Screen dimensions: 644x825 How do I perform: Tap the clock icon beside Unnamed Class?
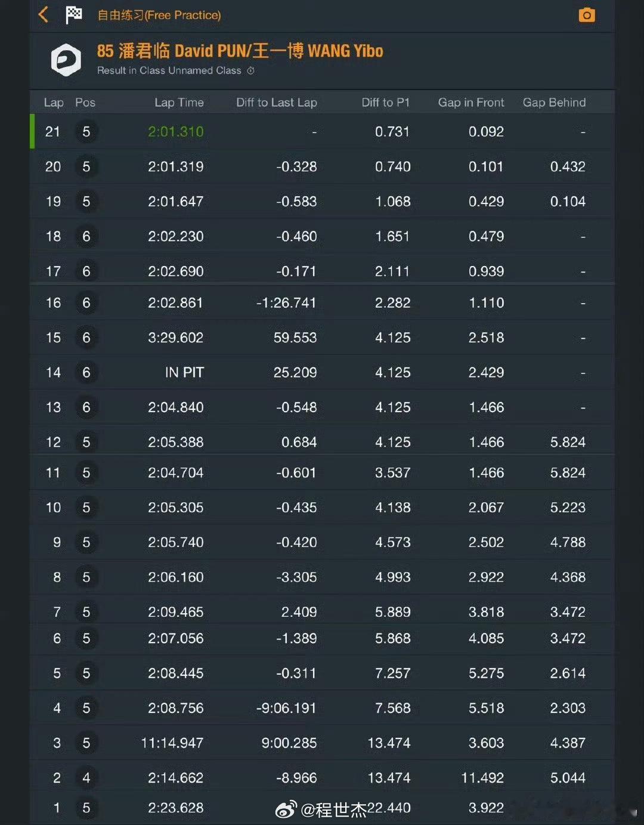click(250, 70)
